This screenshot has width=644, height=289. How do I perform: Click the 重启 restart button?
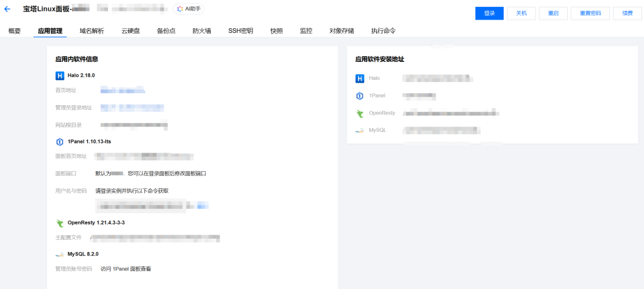[553, 13]
